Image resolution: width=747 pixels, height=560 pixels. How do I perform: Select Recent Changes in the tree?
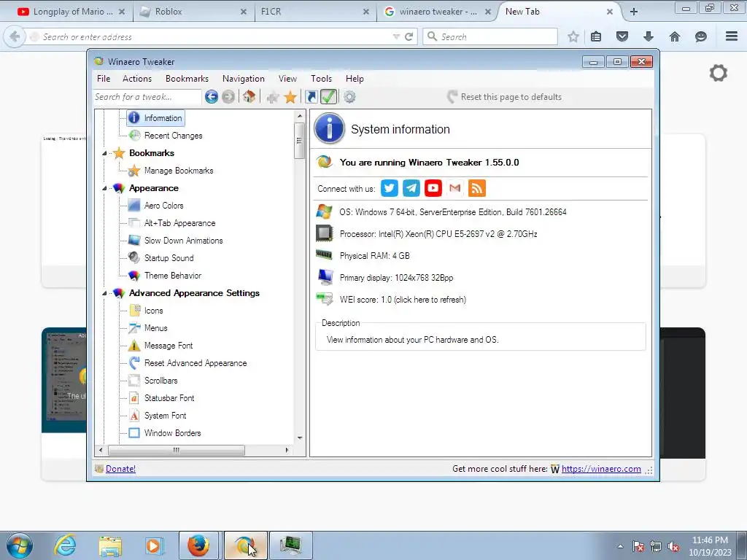[x=173, y=136]
